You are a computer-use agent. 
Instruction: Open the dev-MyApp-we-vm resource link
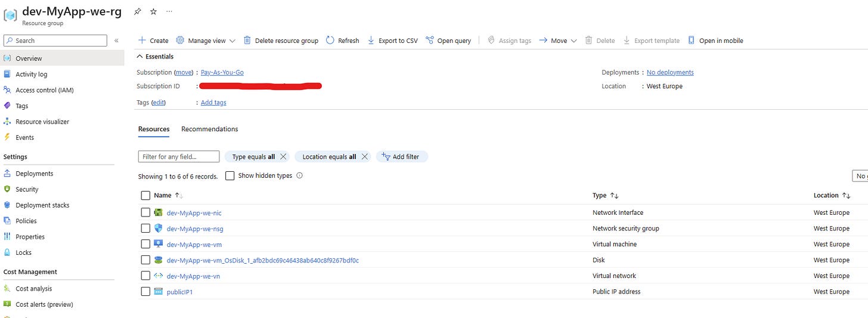click(x=194, y=244)
